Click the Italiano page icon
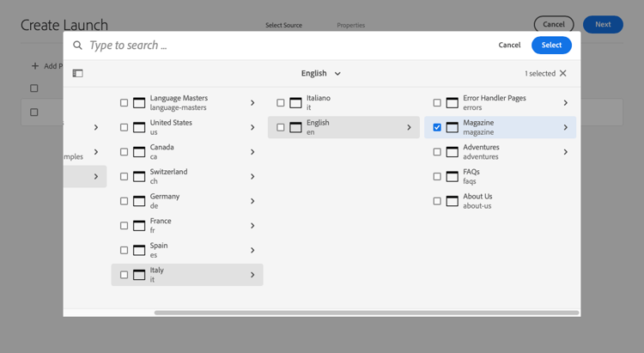The width and height of the screenshot is (644, 353). tap(295, 103)
